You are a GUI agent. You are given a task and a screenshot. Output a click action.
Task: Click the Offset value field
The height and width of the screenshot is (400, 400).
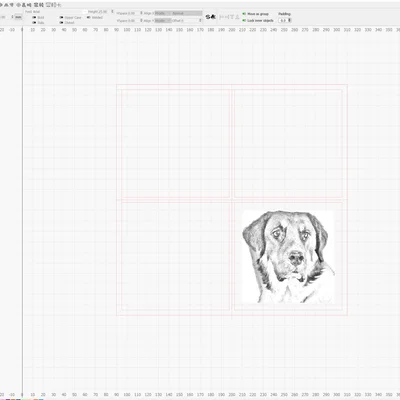(x=190, y=21)
